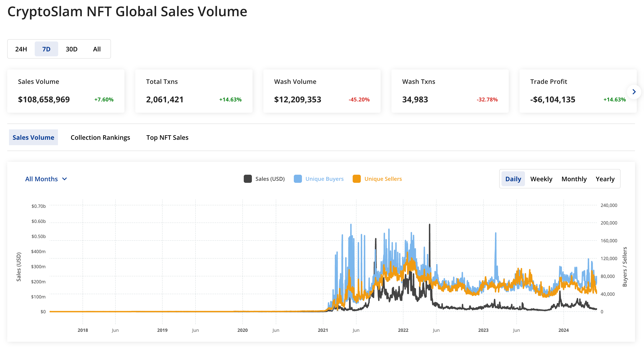Switch chart to Yearly interval
Screen dimensions: 644x353
coord(605,179)
